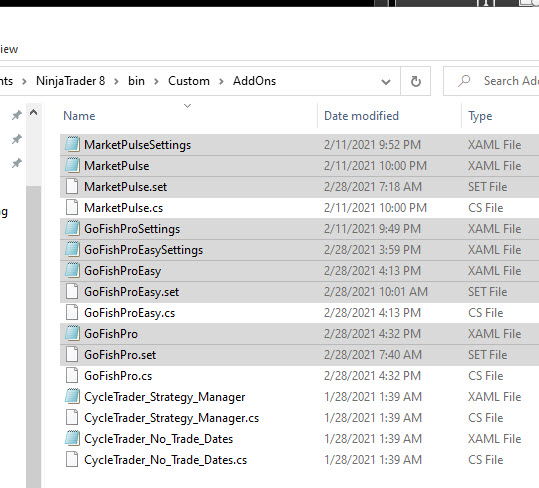
Task: Click the GoFishProEasy.cs file icon
Action: pos(72,312)
